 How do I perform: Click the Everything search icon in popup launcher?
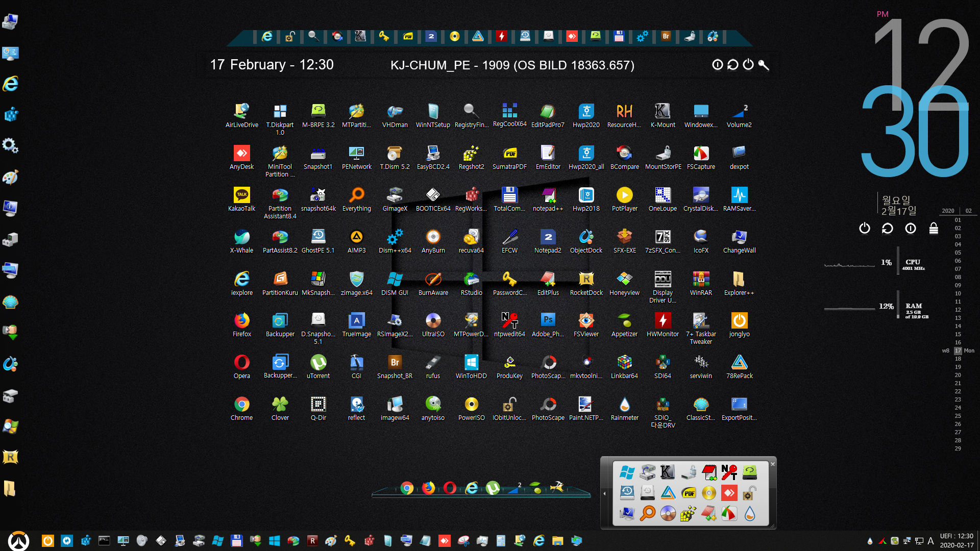point(648,513)
